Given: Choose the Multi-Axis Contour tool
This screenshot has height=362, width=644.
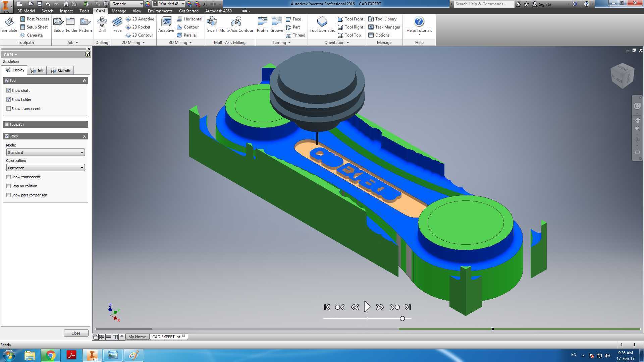Looking at the screenshot, I should [236, 25].
